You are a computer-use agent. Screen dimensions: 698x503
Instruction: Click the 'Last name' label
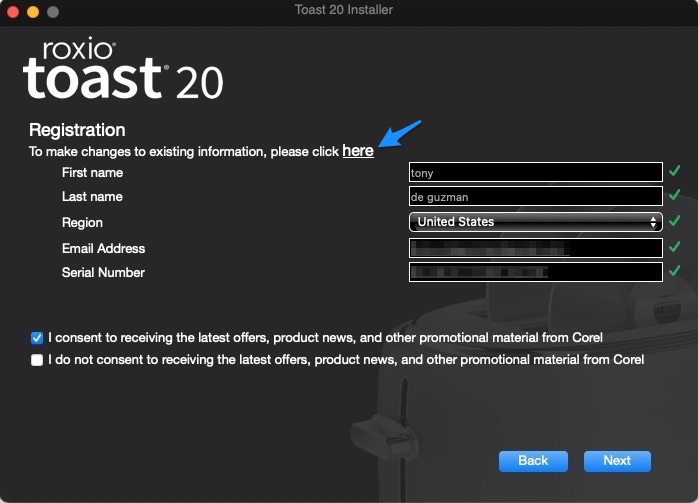click(92, 197)
